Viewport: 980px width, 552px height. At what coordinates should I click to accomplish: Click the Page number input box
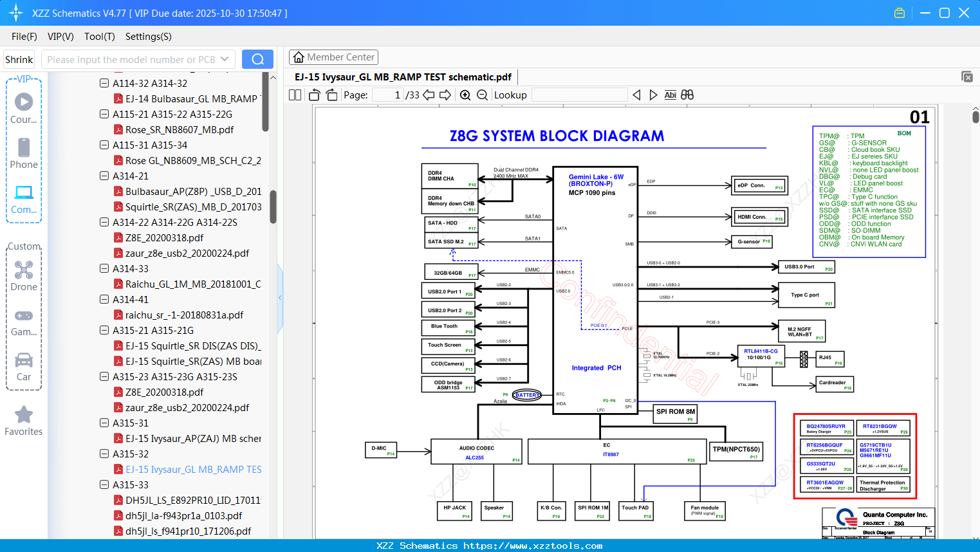tap(388, 95)
